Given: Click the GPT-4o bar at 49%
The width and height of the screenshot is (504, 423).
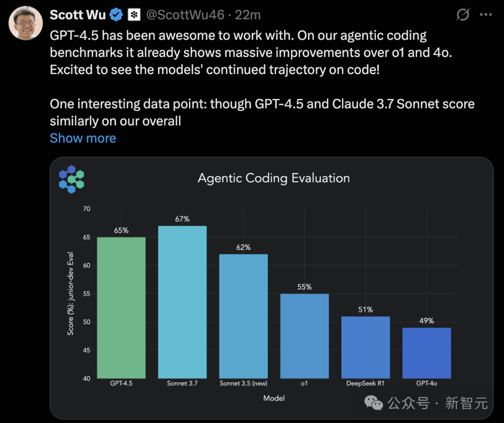Looking at the screenshot, I should [427, 353].
